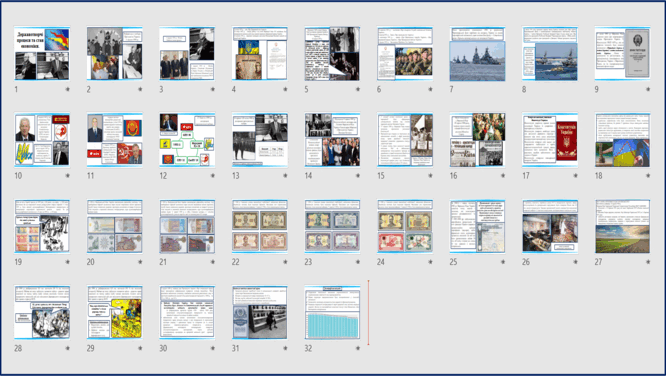Select slide 14 thumbnail
The height and width of the screenshot is (376, 666).
coord(333,140)
